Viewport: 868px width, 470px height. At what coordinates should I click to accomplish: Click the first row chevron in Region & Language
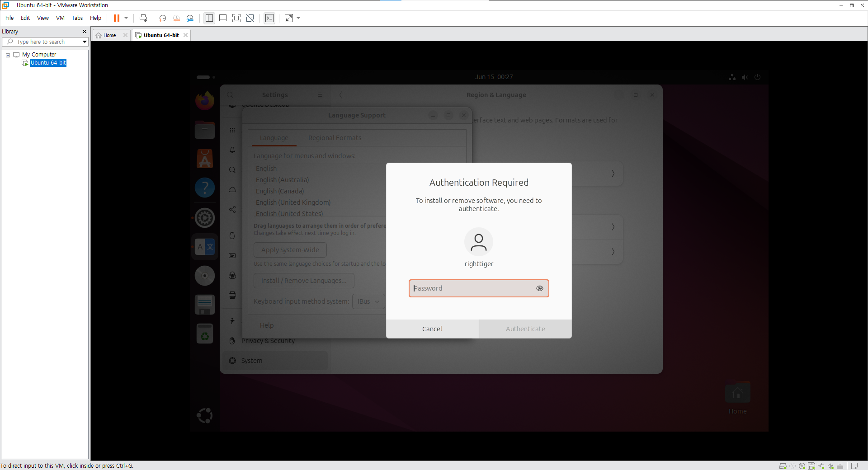(x=613, y=174)
